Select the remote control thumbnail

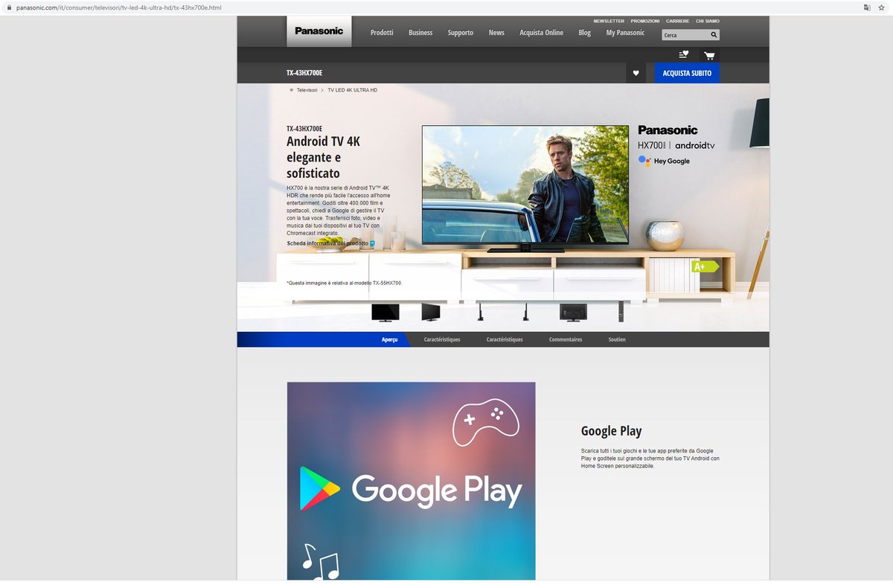[x=621, y=312]
